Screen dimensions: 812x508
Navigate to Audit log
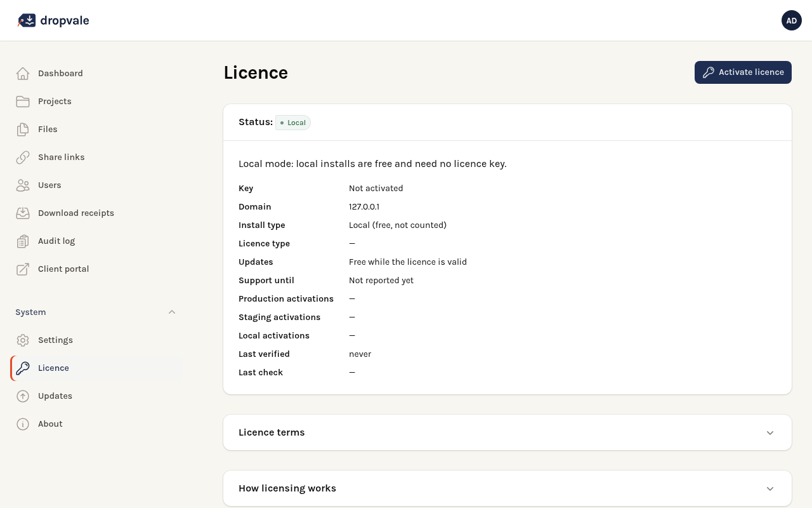coord(96,241)
